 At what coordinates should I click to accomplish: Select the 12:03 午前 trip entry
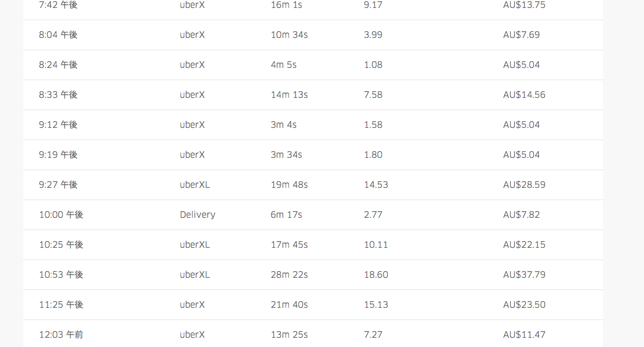[x=313, y=334]
